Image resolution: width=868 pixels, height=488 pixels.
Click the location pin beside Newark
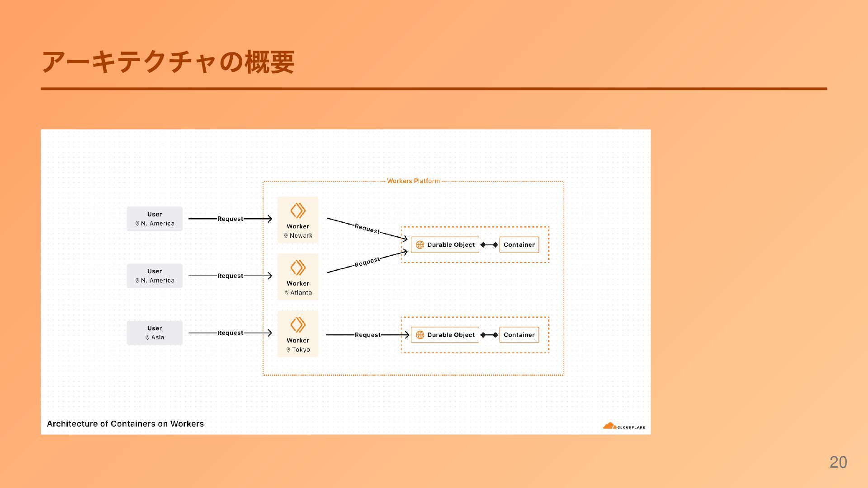point(286,236)
